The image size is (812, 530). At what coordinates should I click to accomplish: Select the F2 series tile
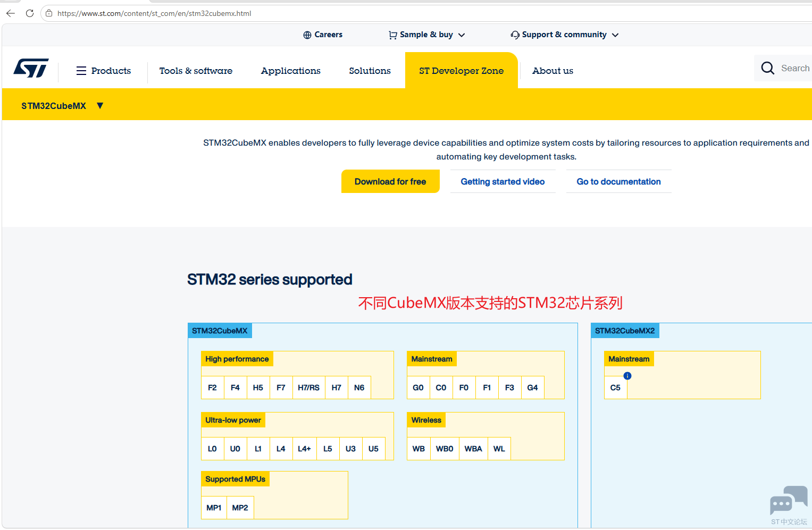coord(213,388)
